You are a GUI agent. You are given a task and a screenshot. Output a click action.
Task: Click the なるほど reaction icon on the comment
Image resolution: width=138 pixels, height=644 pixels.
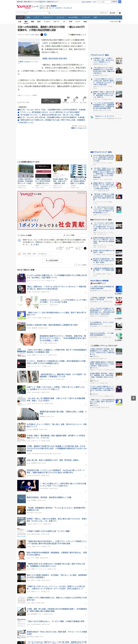tap(67, 248)
